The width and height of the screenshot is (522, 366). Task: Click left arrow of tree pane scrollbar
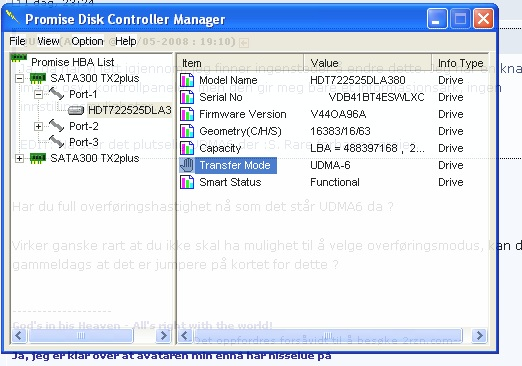pos(18,335)
